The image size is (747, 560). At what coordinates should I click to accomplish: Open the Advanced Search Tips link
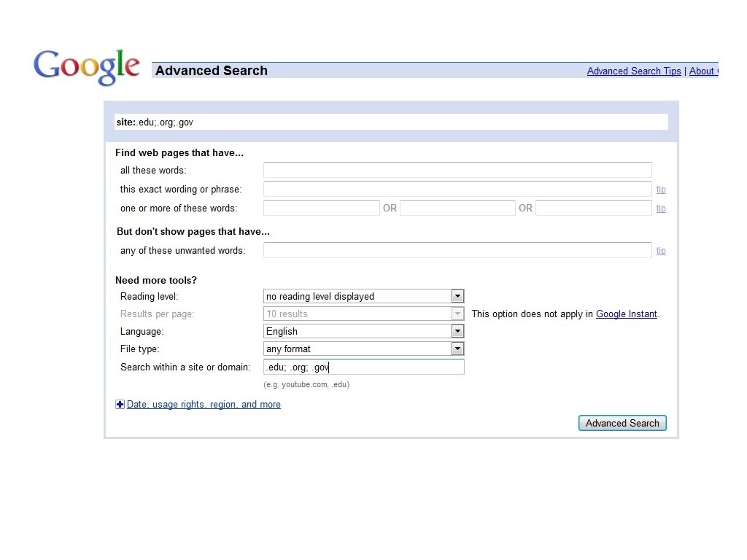633,71
